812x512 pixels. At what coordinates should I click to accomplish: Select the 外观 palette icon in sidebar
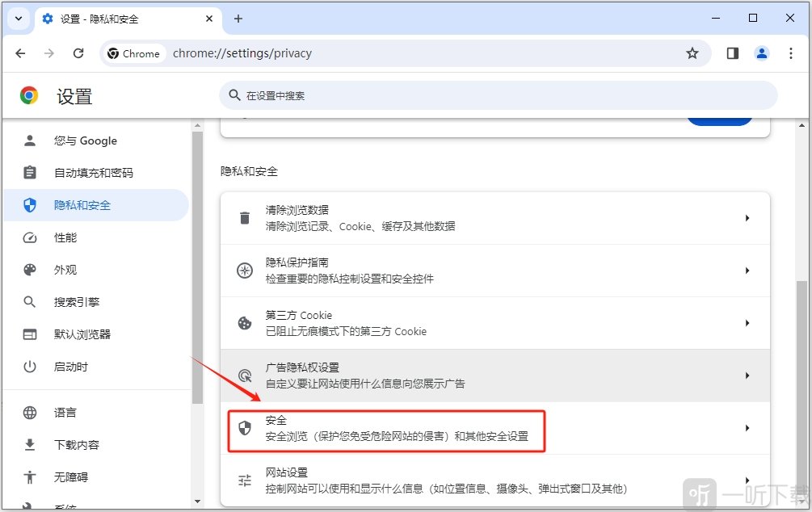coord(30,270)
